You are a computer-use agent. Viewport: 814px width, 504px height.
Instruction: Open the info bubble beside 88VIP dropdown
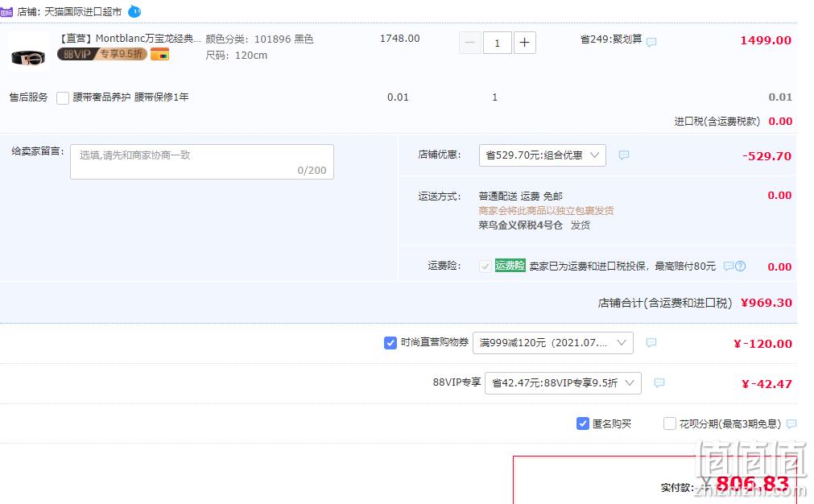659,383
